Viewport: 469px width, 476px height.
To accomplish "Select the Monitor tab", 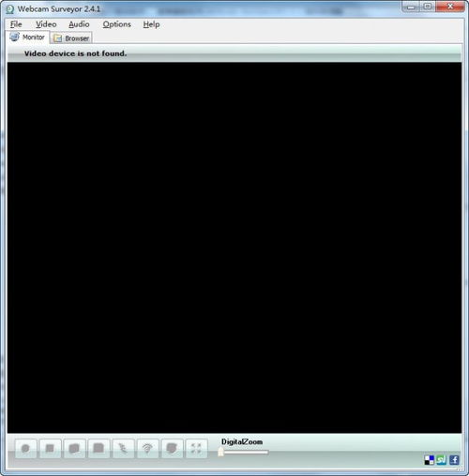I will pyautogui.click(x=27, y=37).
